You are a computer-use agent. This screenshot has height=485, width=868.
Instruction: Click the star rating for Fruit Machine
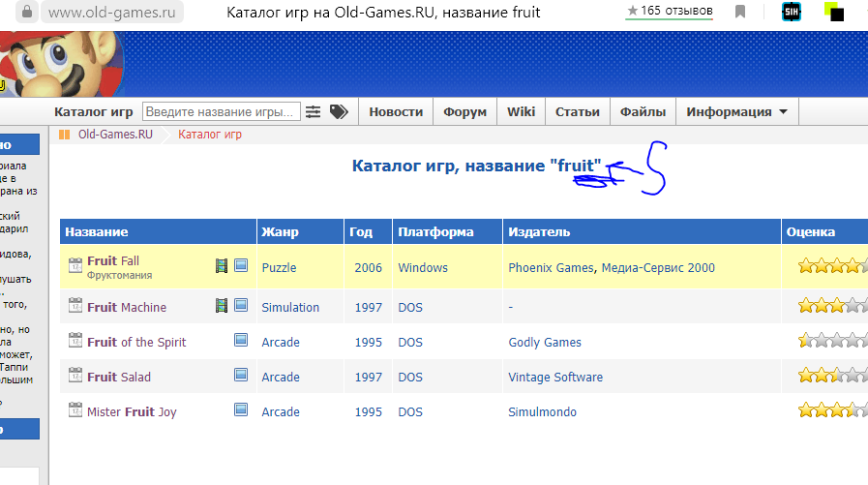pos(832,306)
